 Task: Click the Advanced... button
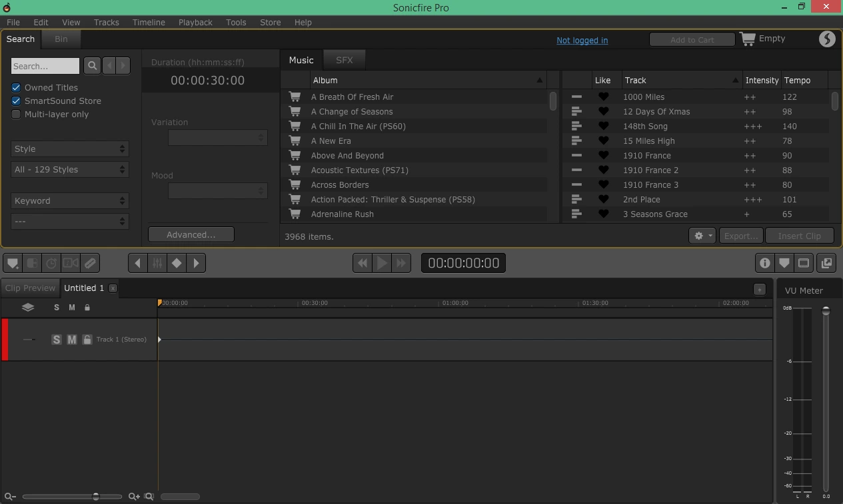191,234
